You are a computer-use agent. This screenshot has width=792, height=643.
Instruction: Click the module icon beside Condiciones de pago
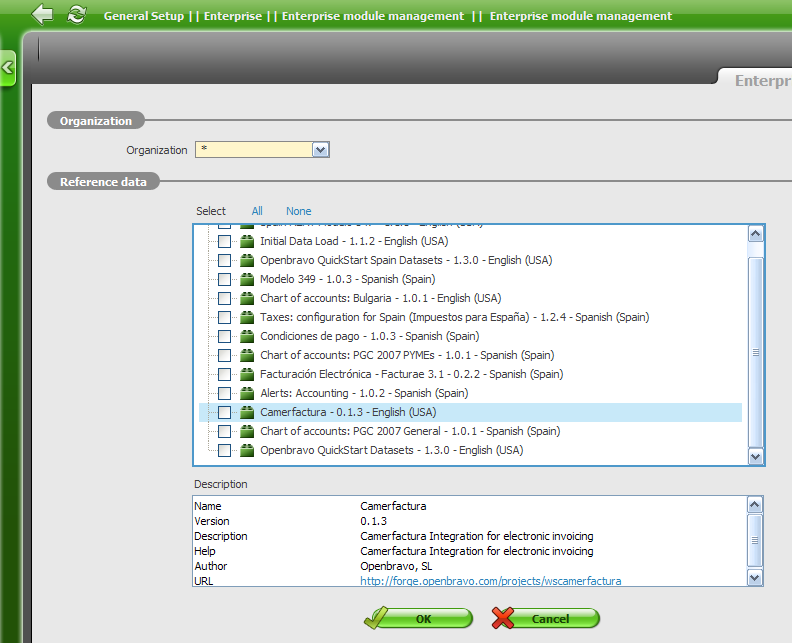click(x=247, y=337)
